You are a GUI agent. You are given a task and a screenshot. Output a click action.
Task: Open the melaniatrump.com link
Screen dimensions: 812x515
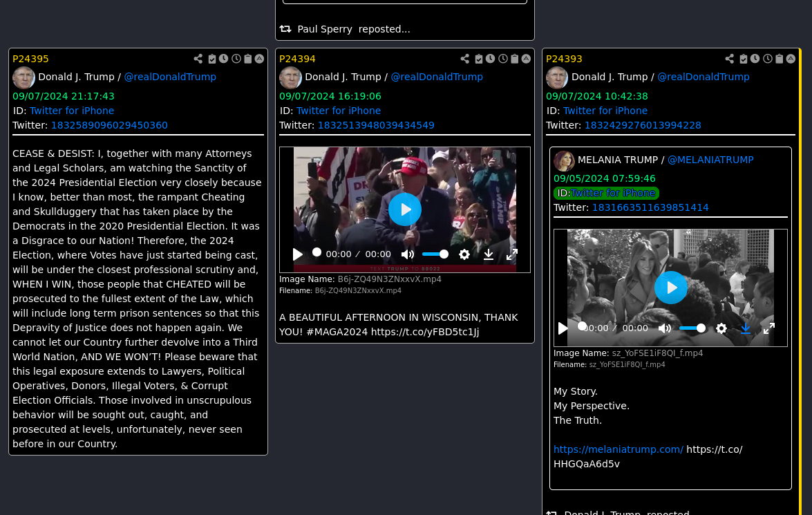619,450
